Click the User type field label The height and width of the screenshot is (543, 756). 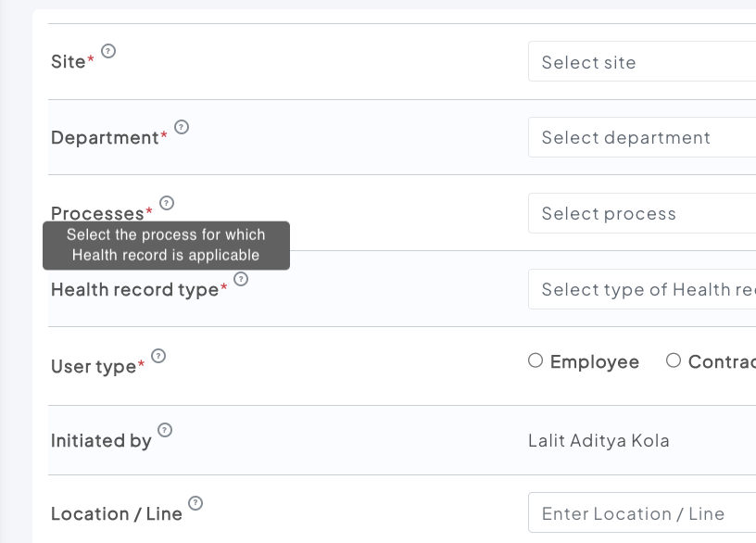pyautogui.click(x=94, y=367)
